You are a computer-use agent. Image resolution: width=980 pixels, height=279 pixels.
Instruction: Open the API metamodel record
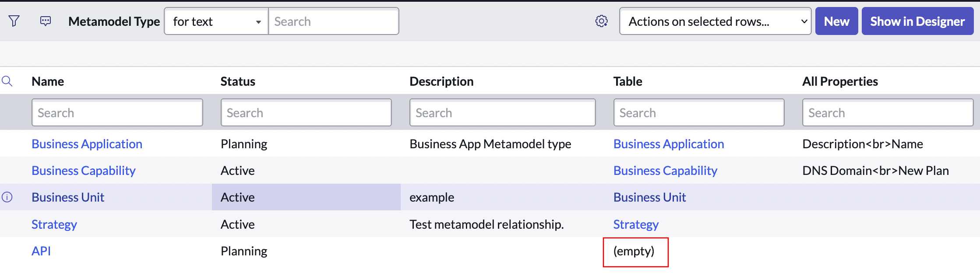pos(41,251)
